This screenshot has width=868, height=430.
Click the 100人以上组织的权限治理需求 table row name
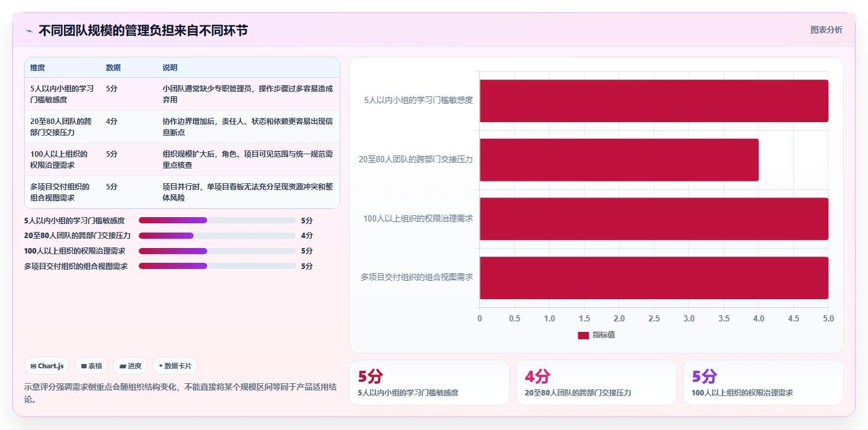point(59,159)
